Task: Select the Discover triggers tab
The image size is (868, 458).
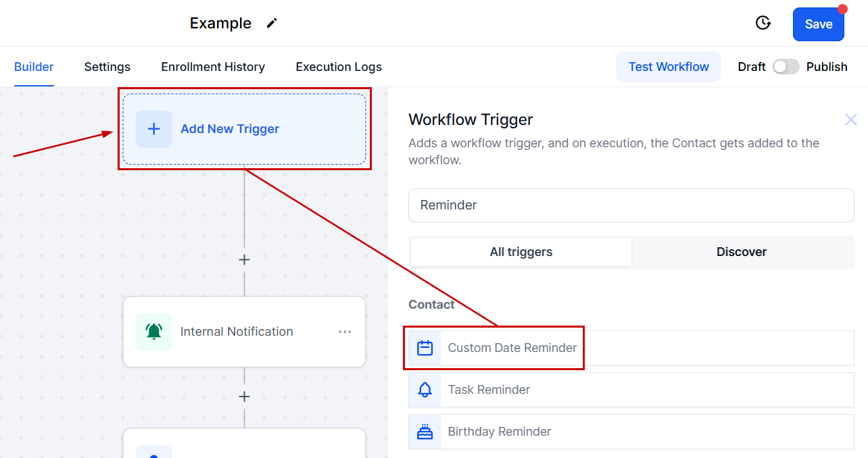Action: click(742, 252)
